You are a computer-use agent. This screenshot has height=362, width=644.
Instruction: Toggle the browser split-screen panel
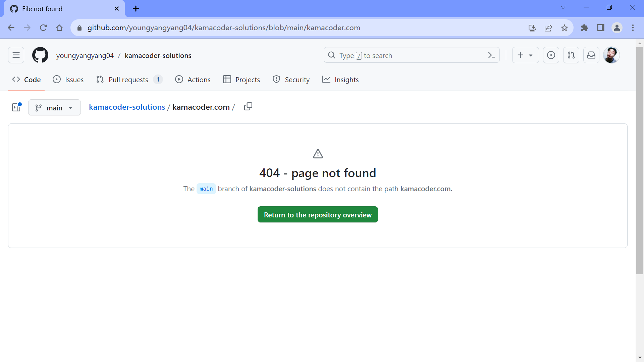pos(601,28)
